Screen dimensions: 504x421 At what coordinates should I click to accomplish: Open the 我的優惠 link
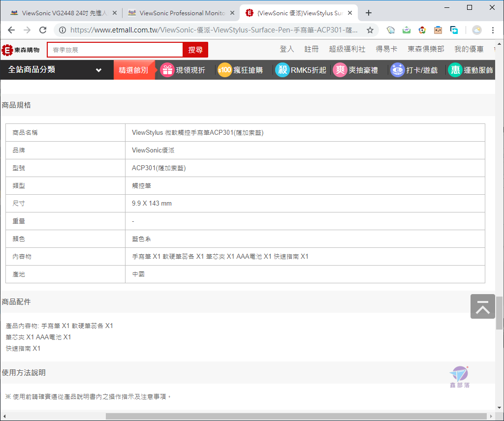click(469, 49)
